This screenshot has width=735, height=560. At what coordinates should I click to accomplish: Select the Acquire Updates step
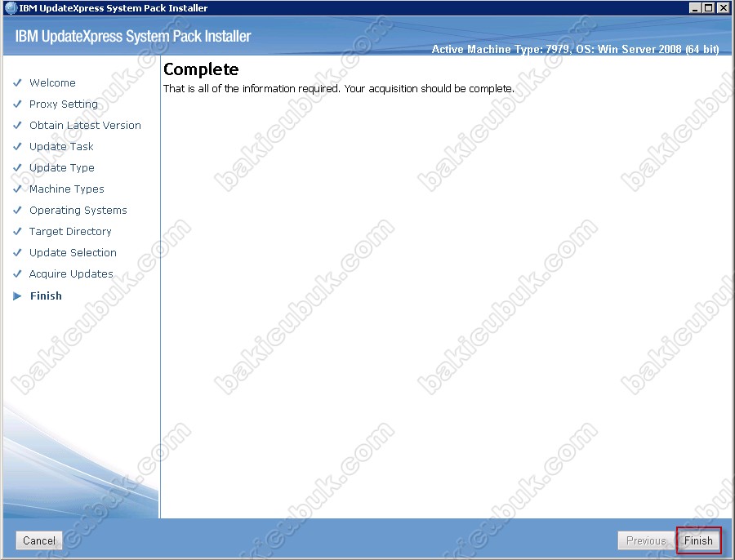click(x=71, y=273)
